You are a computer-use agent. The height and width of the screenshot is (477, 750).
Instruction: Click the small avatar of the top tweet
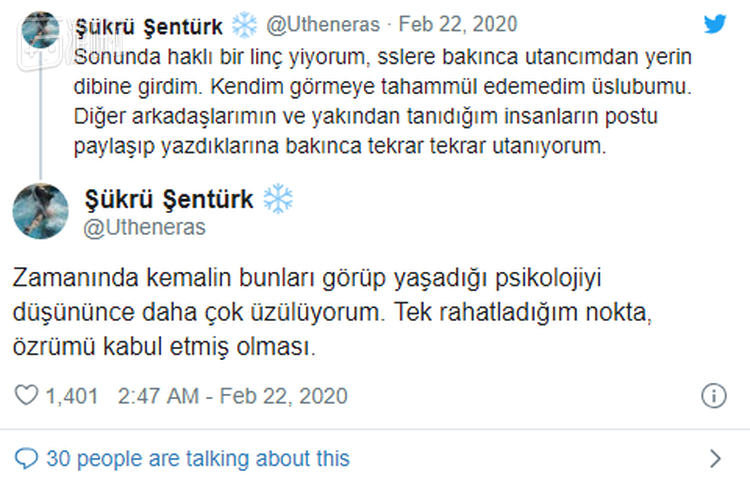(x=38, y=30)
